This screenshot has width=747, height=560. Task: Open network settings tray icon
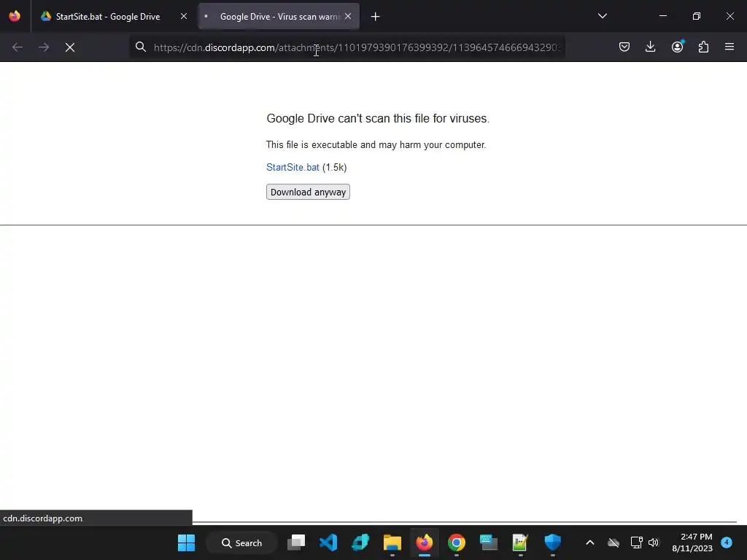(x=636, y=542)
